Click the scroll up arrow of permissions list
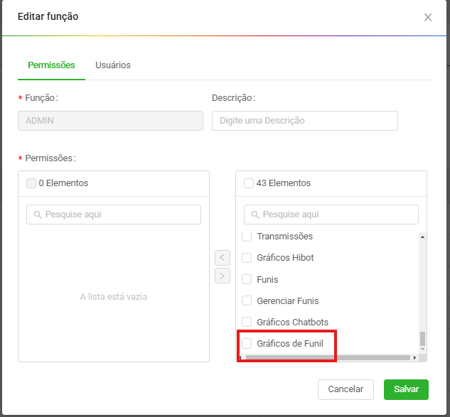The width and height of the screenshot is (450, 417). pos(422,237)
